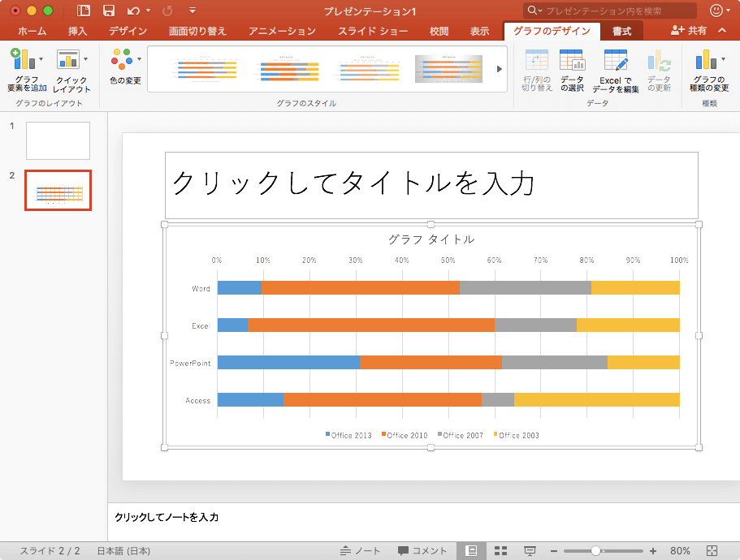Switch to the 画面切り替え tab

[x=197, y=31]
